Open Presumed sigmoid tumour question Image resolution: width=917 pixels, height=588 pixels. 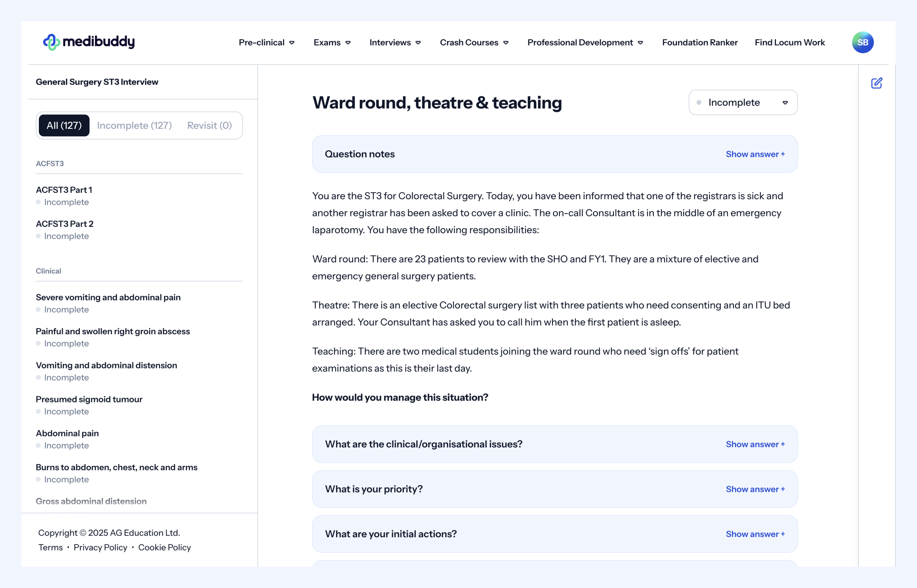click(x=89, y=399)
